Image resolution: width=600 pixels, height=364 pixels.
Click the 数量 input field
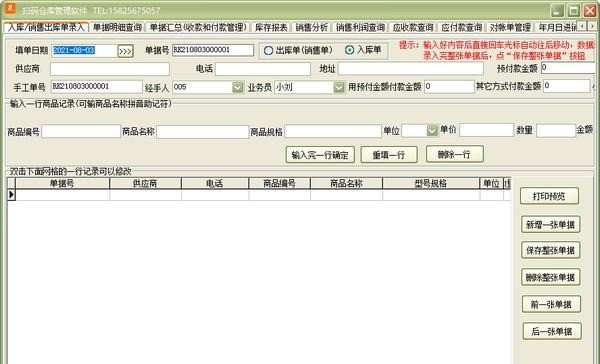click(x=556, y=131)
